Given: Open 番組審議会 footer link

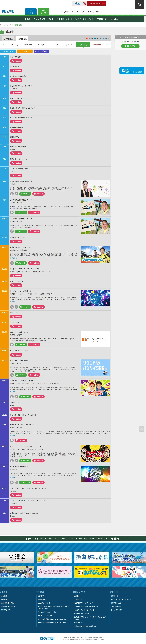Looking at the screenshot, I should pos(42,599).
